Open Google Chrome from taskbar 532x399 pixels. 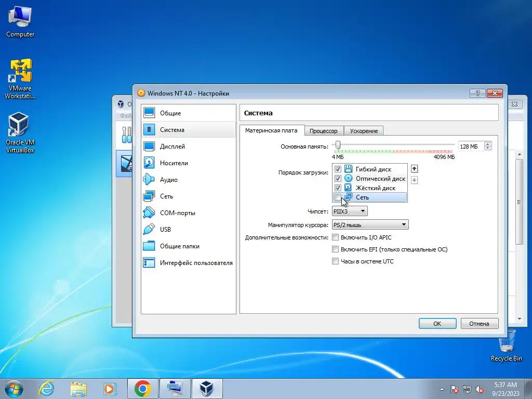tap(142, 389)
